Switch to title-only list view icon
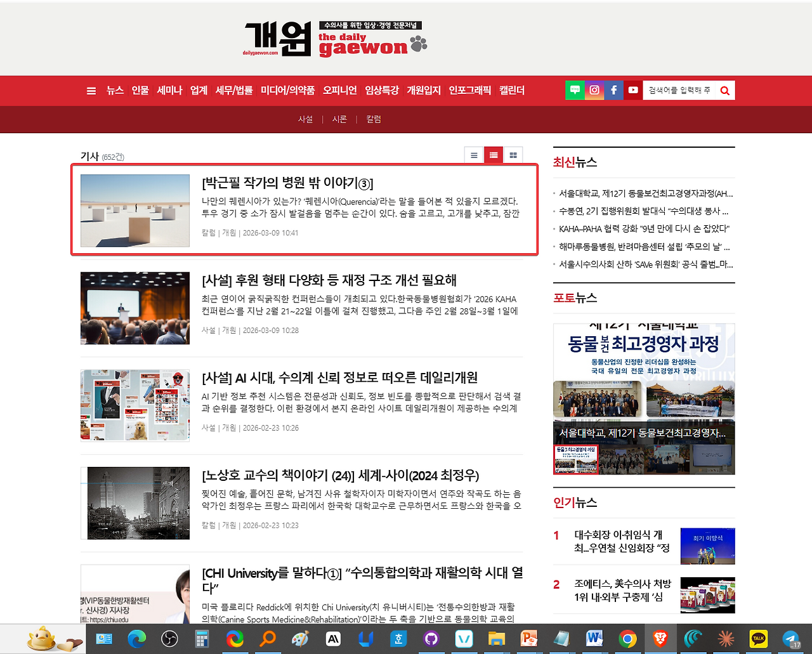This screenshot has width=812, height=654. click(474, 155)
